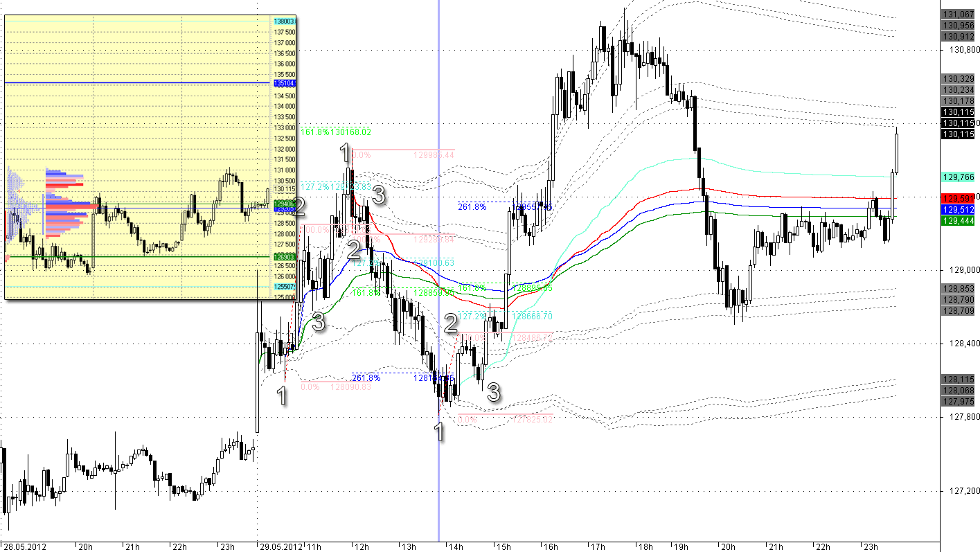Select the 161.8% 130168.02 Fibonacci label
The width and height of the screenshot is (980, 552).
pos(336,132)
